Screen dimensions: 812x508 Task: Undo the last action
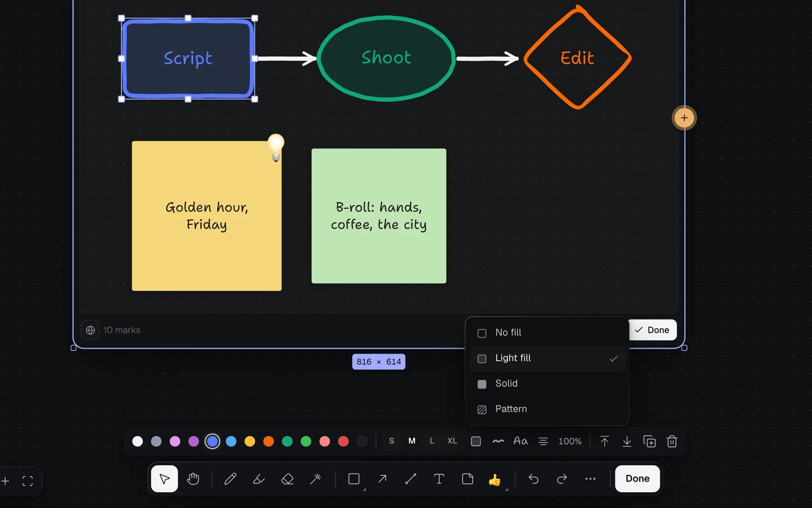tap(533, 479)
